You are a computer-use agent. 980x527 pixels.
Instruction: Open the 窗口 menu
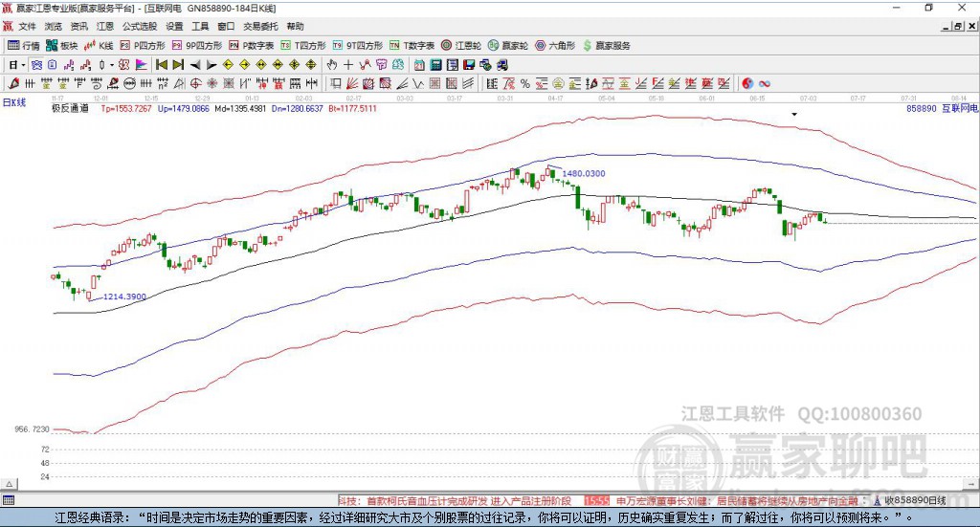pyautogui.click(x=226, y=26)
